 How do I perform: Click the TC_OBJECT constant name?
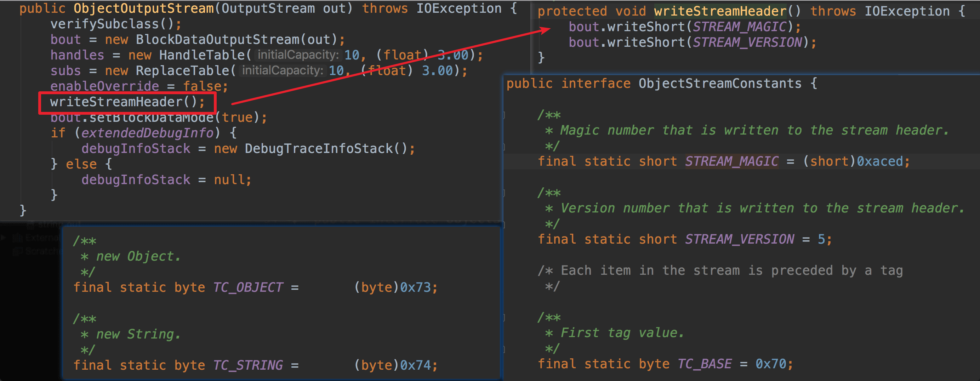pyautogui.click(x=248, y=288)
